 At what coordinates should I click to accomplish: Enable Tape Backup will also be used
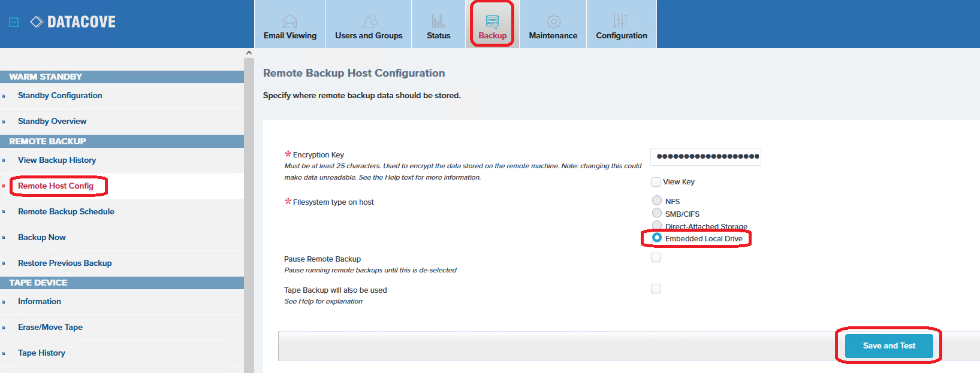click(x=656, y=289)
